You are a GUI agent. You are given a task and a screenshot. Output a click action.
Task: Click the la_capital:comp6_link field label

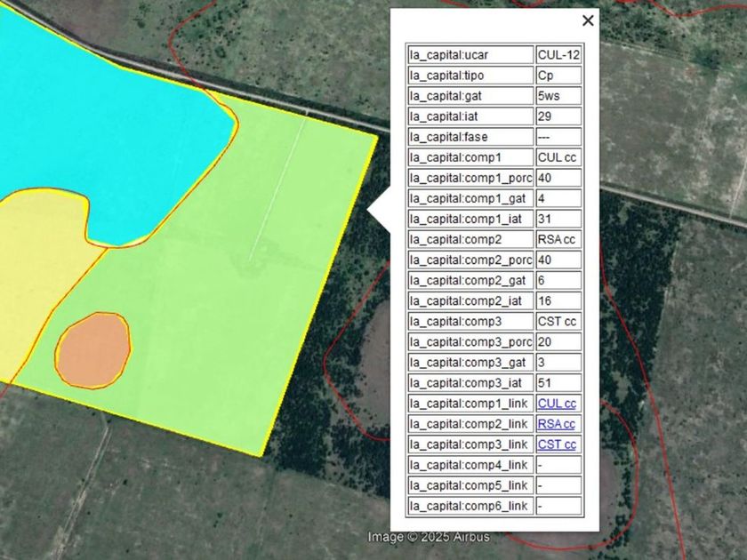470,506
